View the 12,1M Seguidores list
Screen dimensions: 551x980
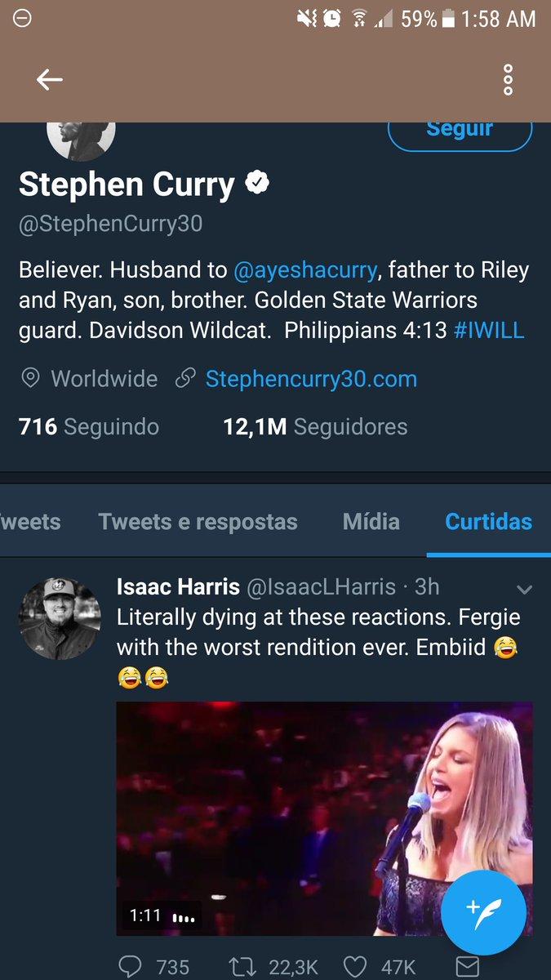click(x=315, y=426)
